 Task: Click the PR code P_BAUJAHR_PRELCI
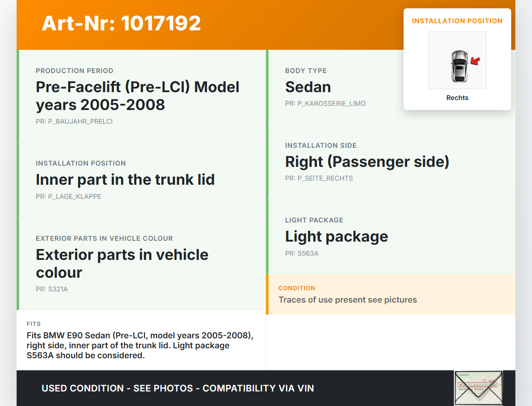coord(74,122)
